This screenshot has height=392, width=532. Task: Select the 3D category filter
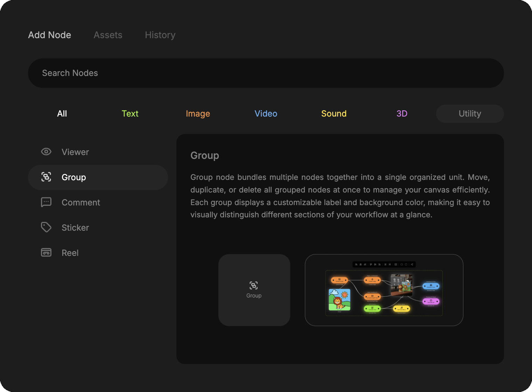(402, 114)
